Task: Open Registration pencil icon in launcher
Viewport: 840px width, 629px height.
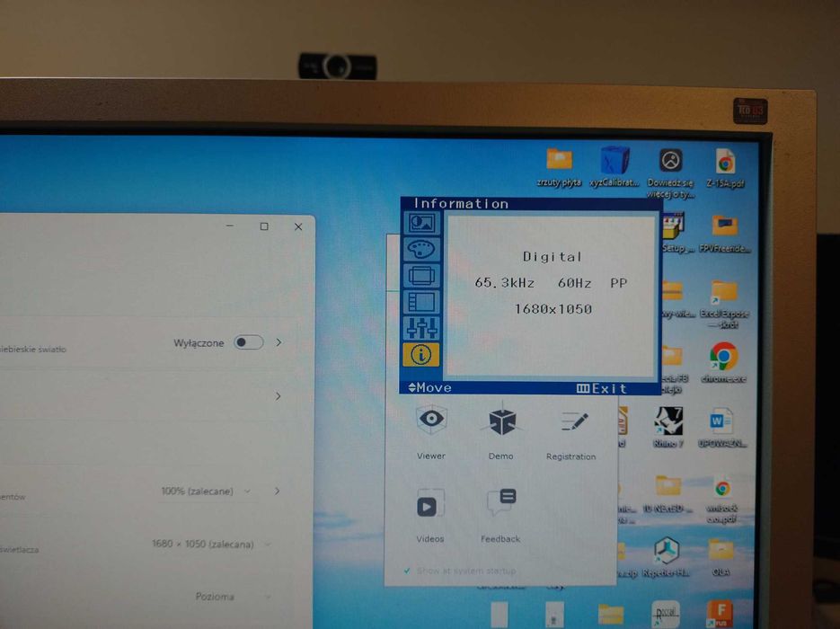Action: coord(573,421)
